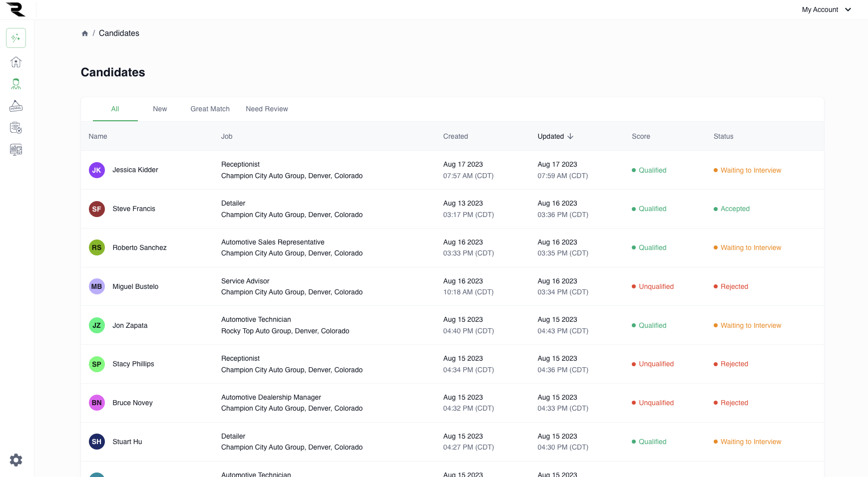Viewport: 868px width, 477px height.
Task: Click Miguel Bustelo's Unqualified score indicator
Action: [x=653, y=286]
